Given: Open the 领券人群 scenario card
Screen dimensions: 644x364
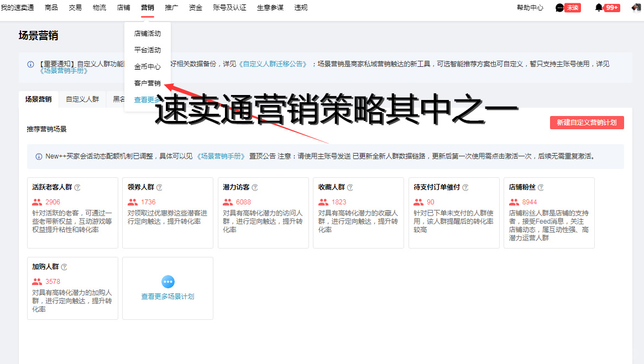Looking at the screenshot, I should point(168,213).
